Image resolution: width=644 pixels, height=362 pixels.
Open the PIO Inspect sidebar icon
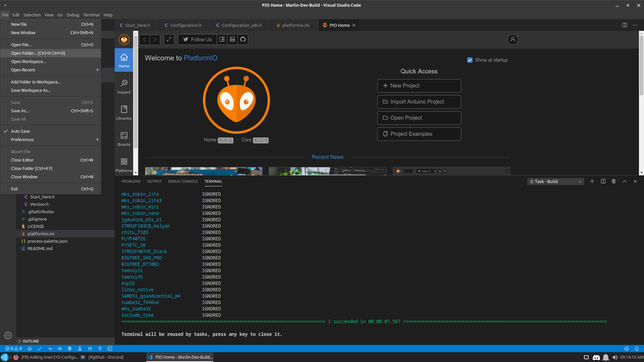pos(124,86)
